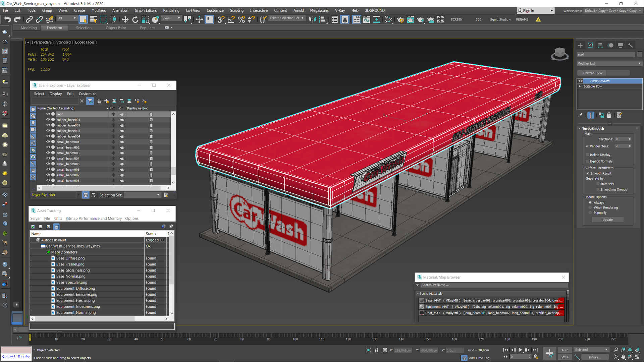Viewport: 644px width, 362px height.
Task: Open the Modifier List dropdown
Action: [x=609, y=63]
